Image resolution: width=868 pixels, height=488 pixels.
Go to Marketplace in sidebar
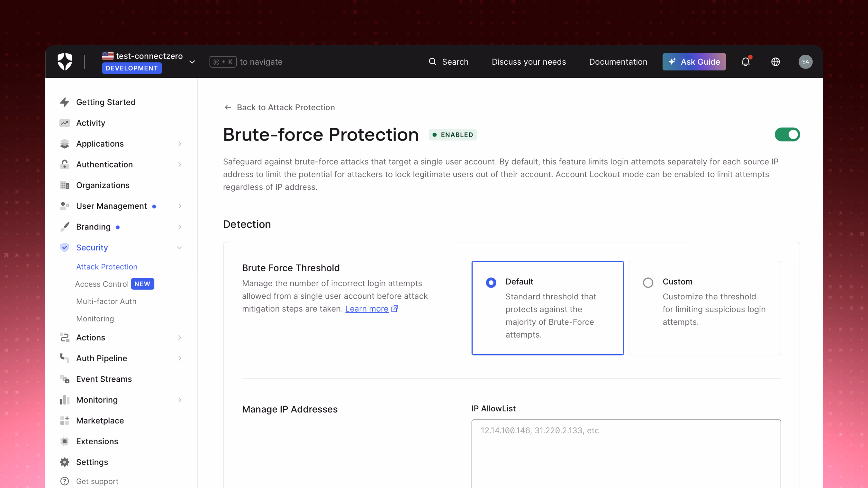pyautogui.click(x=100, y=420)
